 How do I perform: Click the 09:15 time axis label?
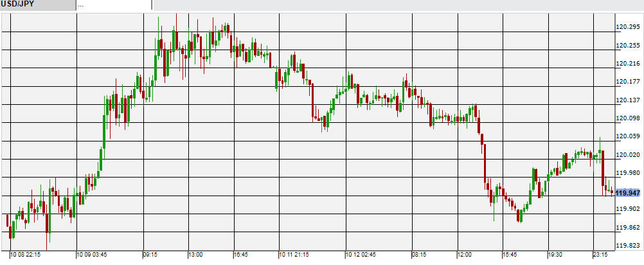(150, 255)
